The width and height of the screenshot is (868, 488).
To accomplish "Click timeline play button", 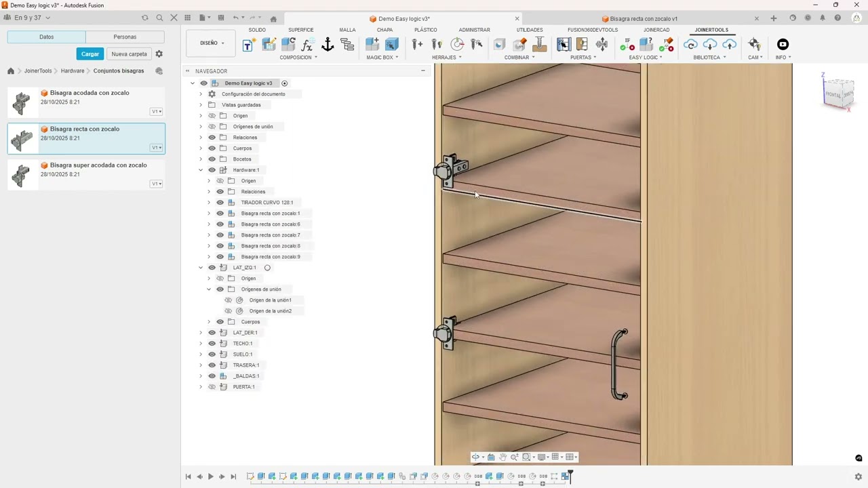I will point(210,476).
